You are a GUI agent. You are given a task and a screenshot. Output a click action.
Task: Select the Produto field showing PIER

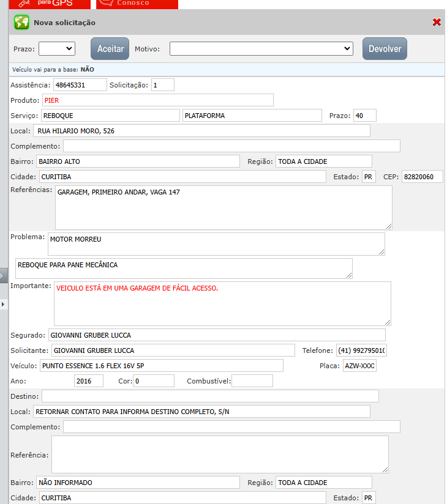(157, 100)
